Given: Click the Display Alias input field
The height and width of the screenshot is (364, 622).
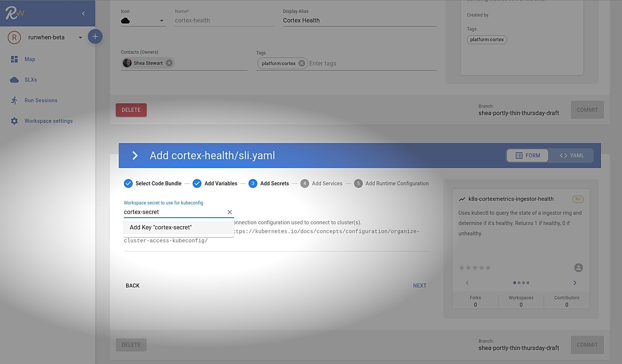Looking at the screenshot, I should (359, 21).
